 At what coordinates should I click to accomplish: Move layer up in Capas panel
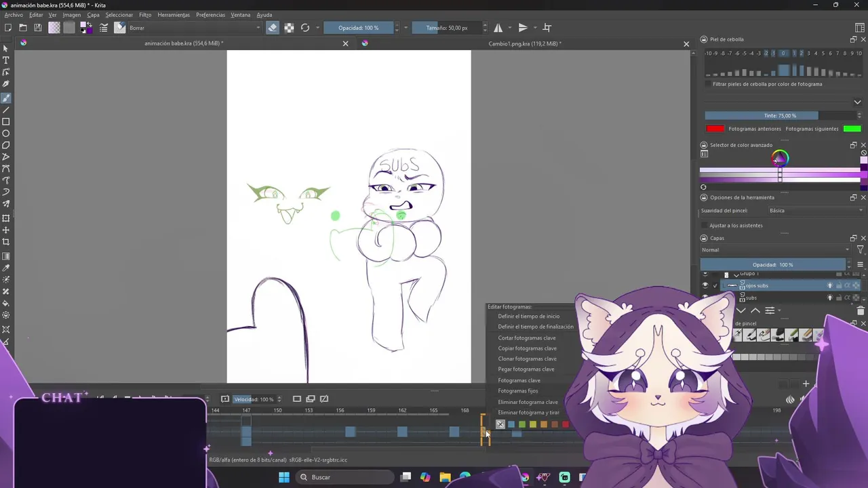coord(755,310)
